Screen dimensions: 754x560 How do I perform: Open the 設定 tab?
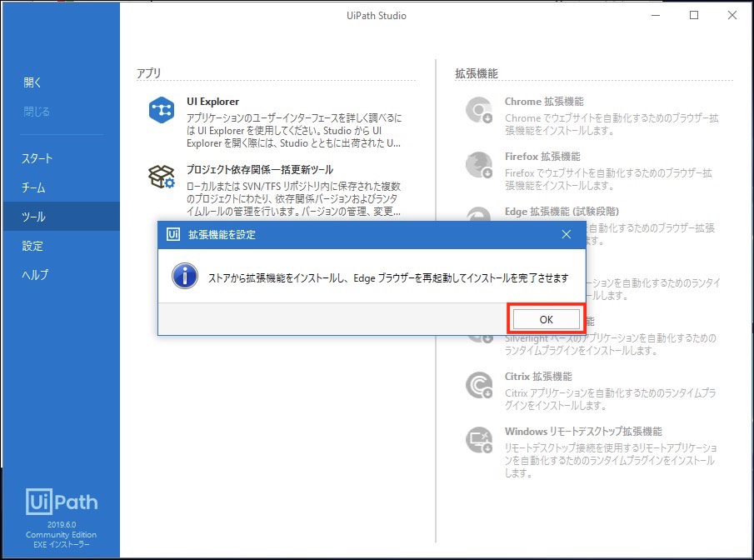(x=32, y=246)
